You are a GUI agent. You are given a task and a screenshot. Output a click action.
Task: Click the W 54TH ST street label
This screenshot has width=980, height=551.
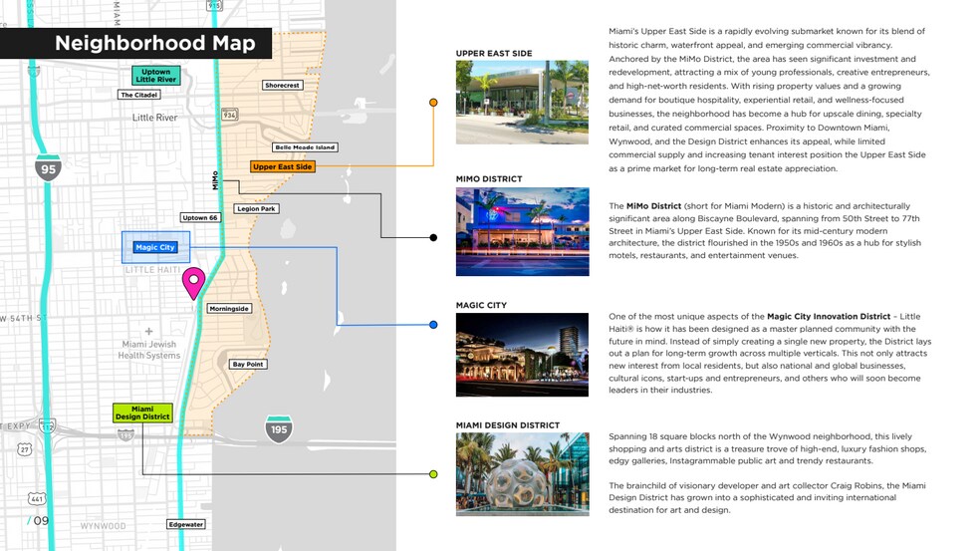click(x=24, y=318)
